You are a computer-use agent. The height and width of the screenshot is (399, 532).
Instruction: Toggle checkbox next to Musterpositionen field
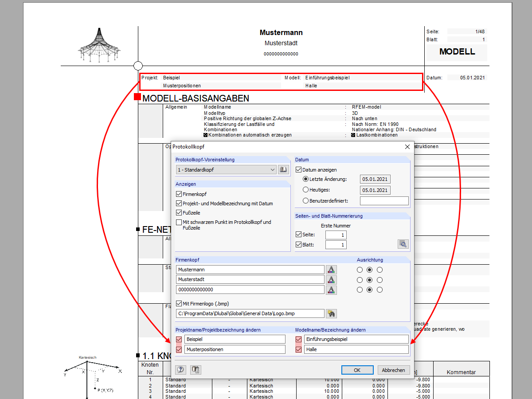(179, 349)
